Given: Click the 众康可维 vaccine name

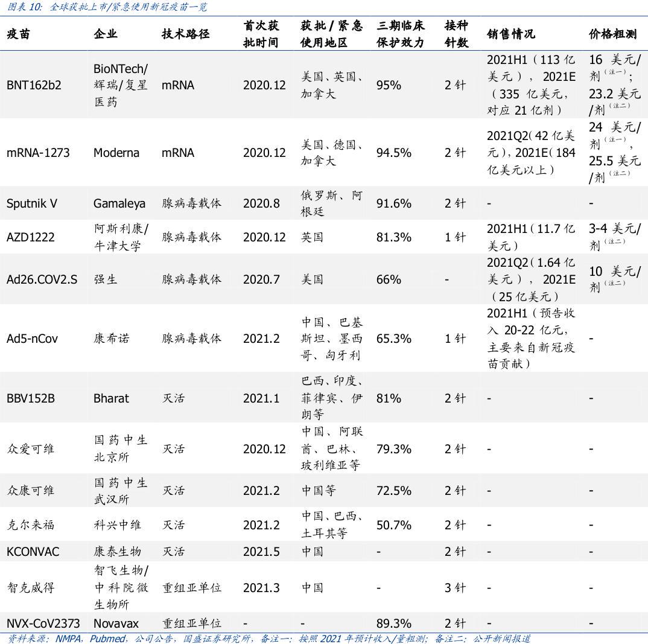Looking at the screenshot, I should (31, 491).
